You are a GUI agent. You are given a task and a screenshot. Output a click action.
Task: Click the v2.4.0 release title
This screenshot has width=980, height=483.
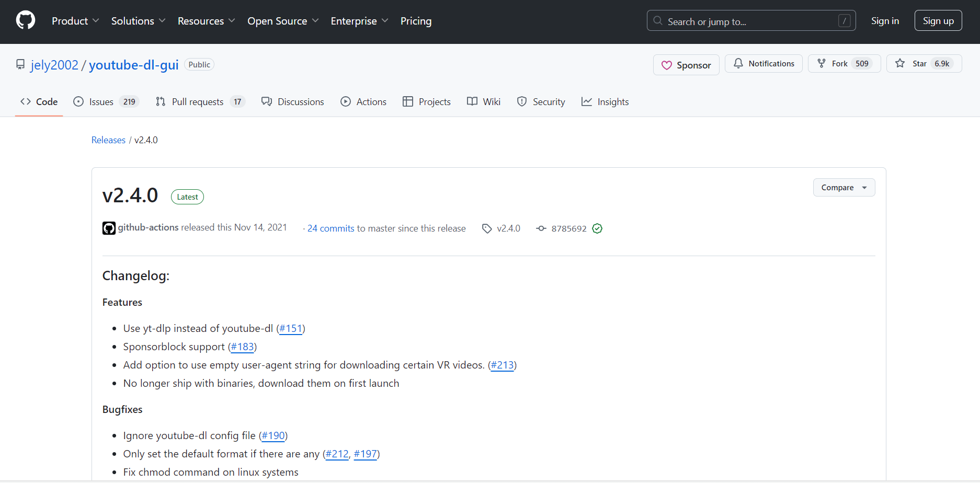[x=130, y=195]
